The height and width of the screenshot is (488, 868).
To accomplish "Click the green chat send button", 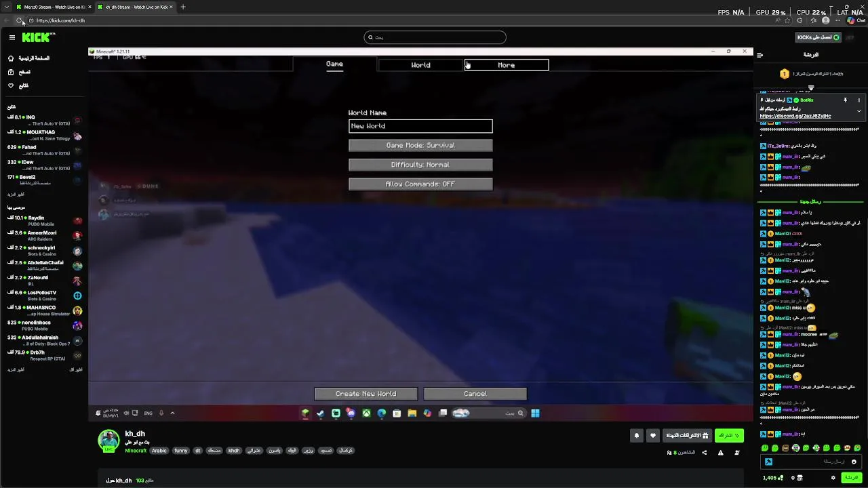I will (x=851, y=478).
